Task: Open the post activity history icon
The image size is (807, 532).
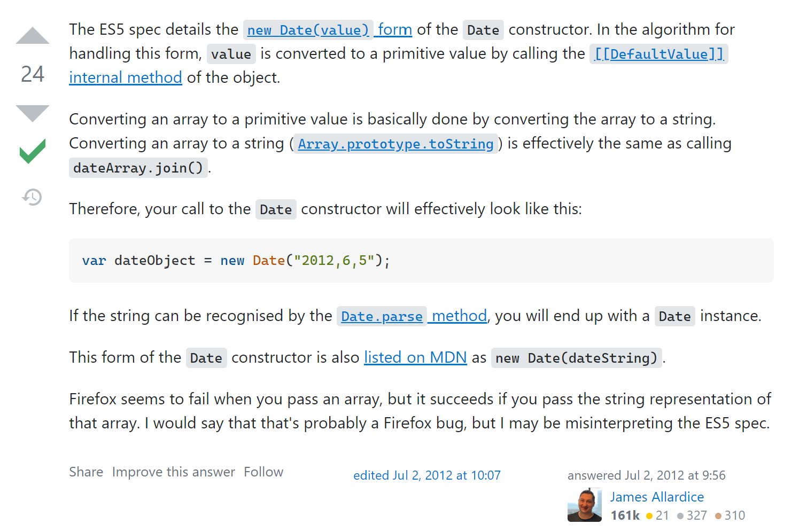Action: (32, 197)
